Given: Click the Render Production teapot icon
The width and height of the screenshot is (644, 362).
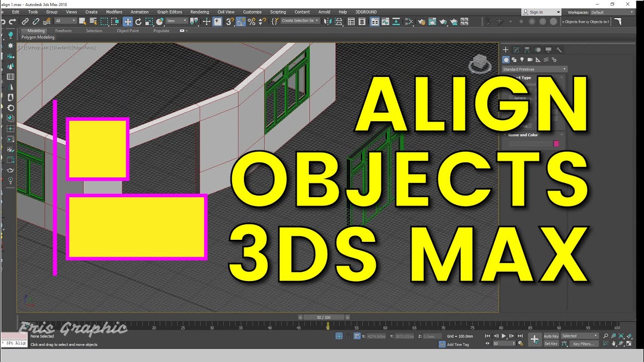Looking at the screenshot, I should click(x=443, y=22).
